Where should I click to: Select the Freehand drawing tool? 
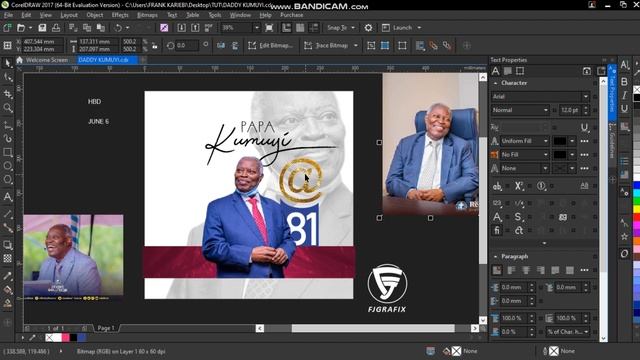[7, 125]
